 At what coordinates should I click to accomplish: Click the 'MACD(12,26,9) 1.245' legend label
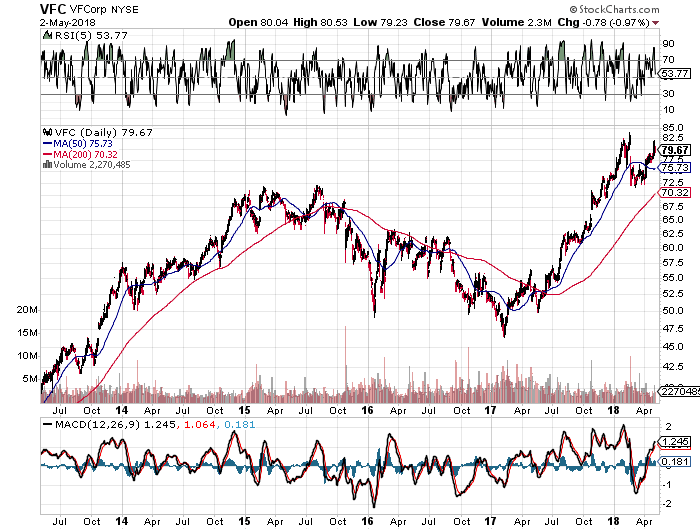(115, 425)
